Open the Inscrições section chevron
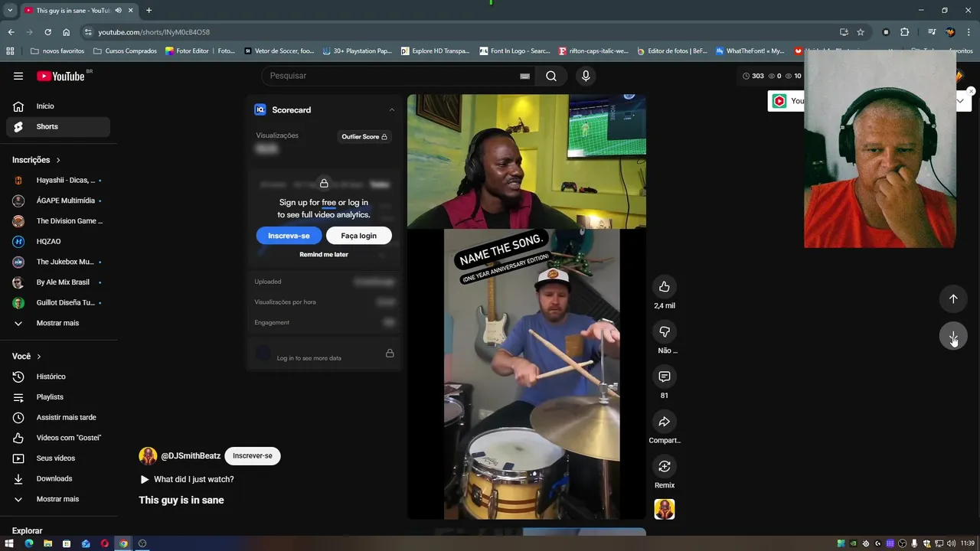980x551 pixels. [58, 160]
